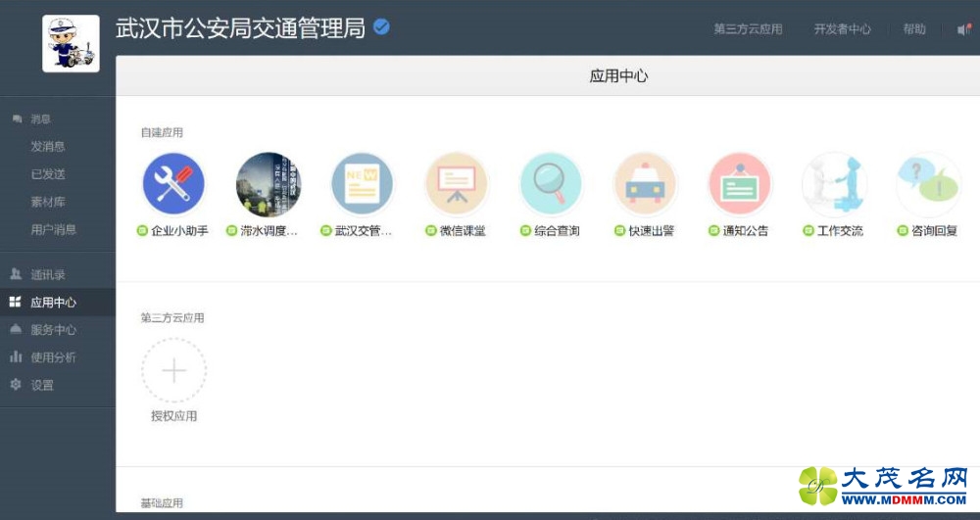Open the 武汉交管 news app icon
Screen dimensions: 980x520
tap(363, 184)
